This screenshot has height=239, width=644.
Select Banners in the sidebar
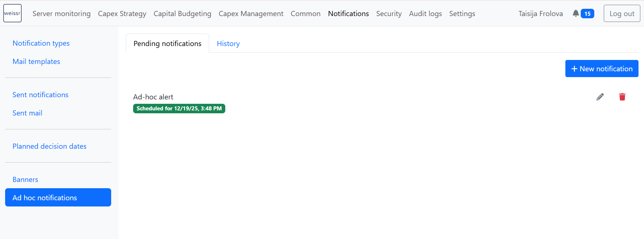tap(25, 179)
